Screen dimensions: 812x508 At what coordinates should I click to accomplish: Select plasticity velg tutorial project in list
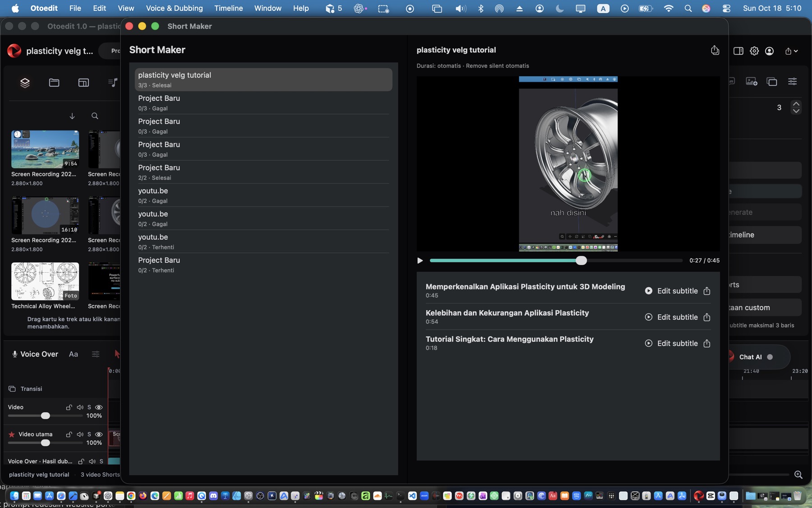pyautogui.click(x=263, y=79)
